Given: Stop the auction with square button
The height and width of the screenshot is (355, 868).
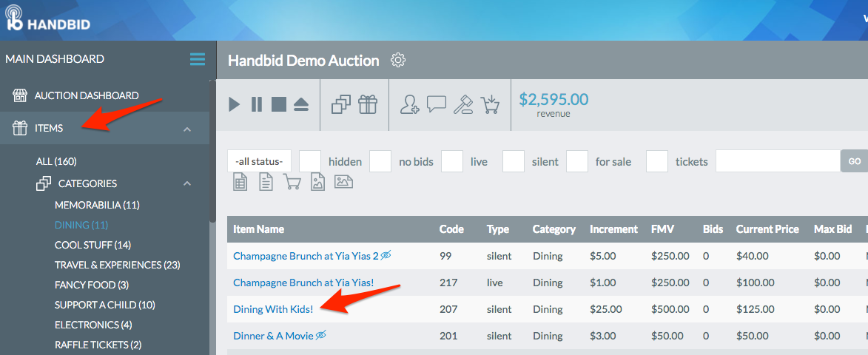Looking at the screenshot, I should (278, 104).
